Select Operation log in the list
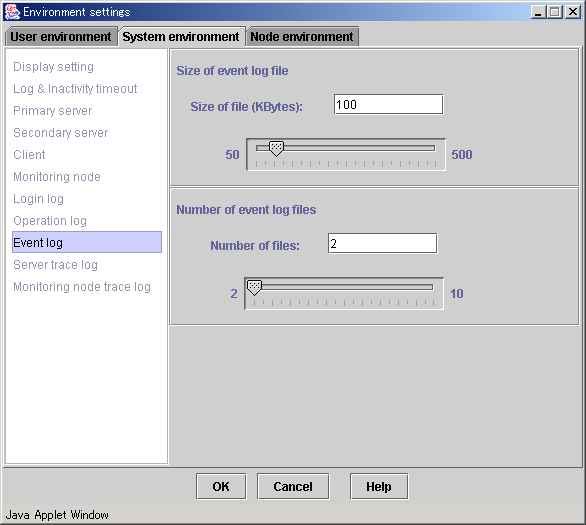 [x=50, y=221]
